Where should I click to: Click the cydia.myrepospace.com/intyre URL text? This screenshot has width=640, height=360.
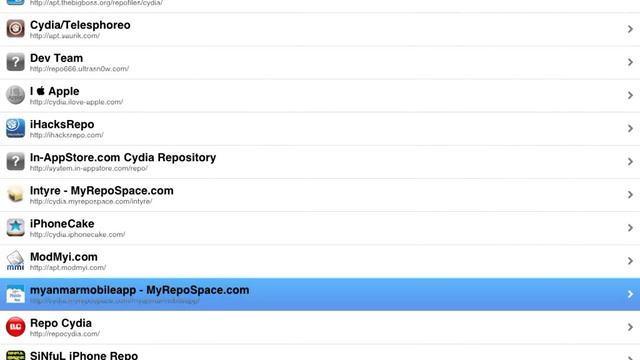click(x=91, y=201)
